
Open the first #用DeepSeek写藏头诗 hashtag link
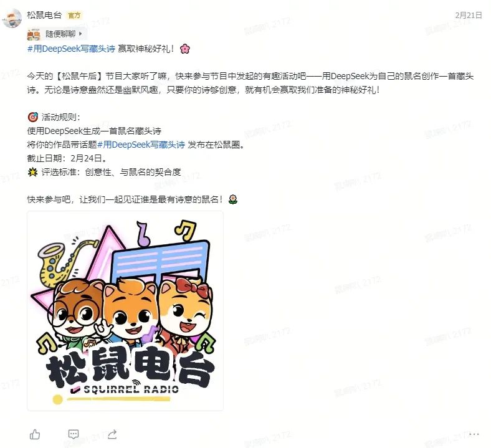tap(71, 49)
